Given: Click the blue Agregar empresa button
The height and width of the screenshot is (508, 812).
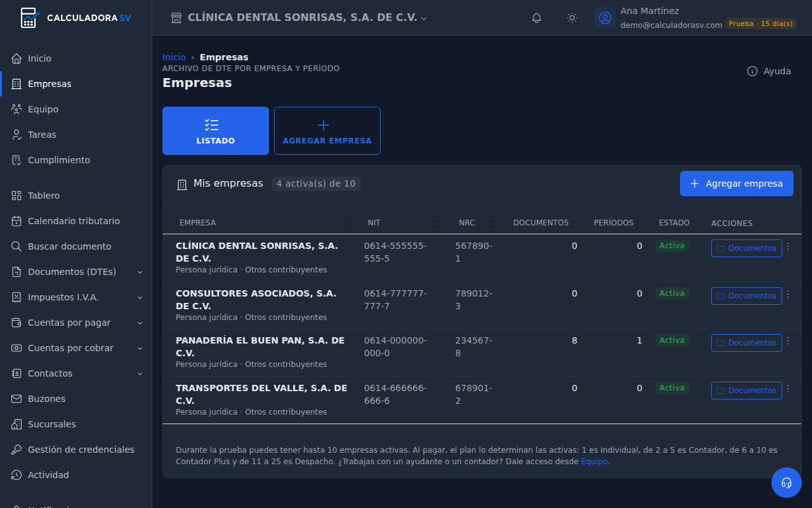Looking at the screenshot, I should coord(737,184).
